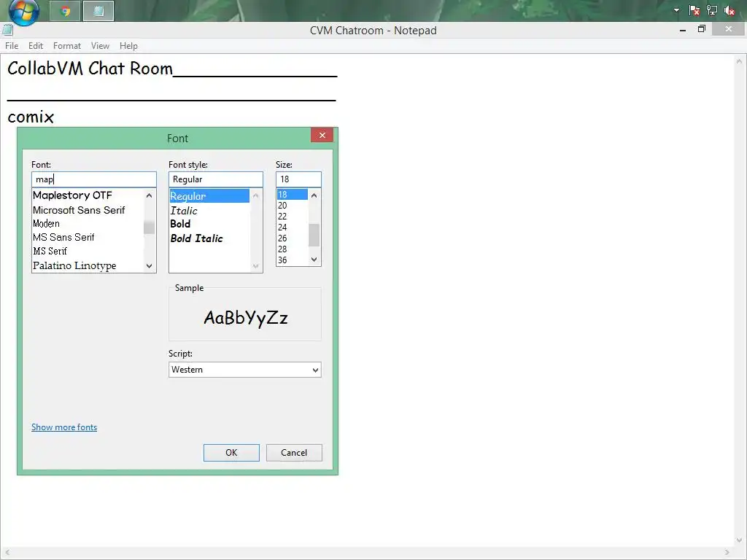
Task: Click the 'comix' text line
Action: 31,117
